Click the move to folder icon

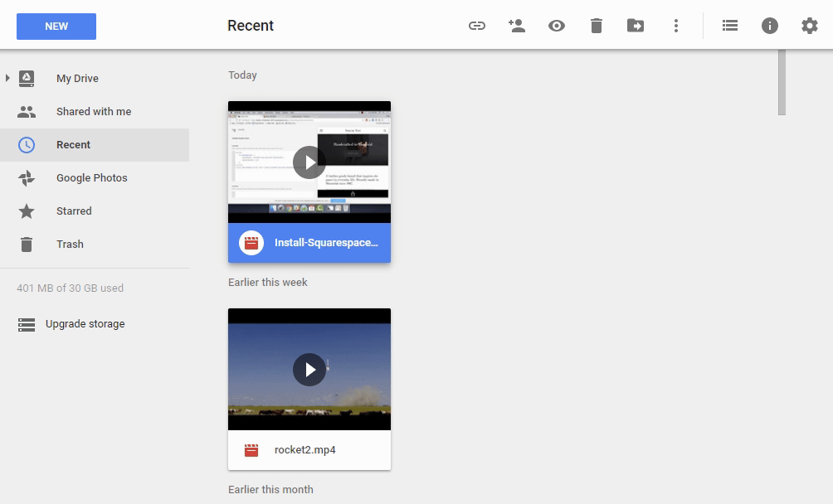click(x=636, y=26)
